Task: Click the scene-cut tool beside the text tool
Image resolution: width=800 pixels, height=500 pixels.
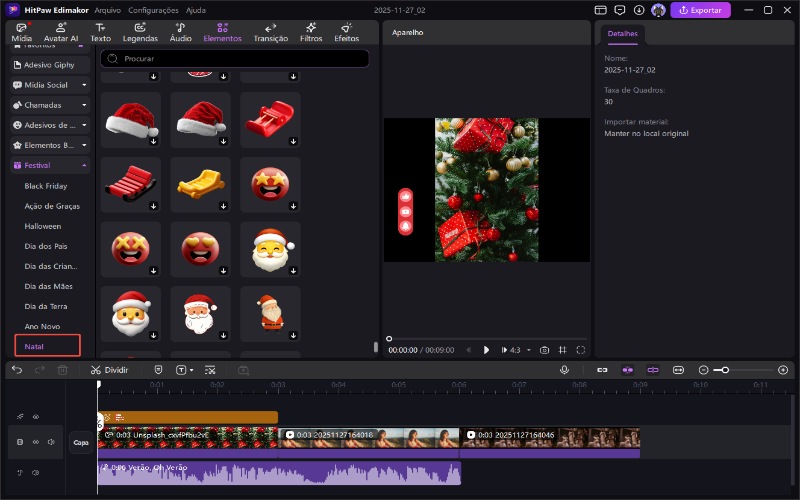Action: click(210, 370)
